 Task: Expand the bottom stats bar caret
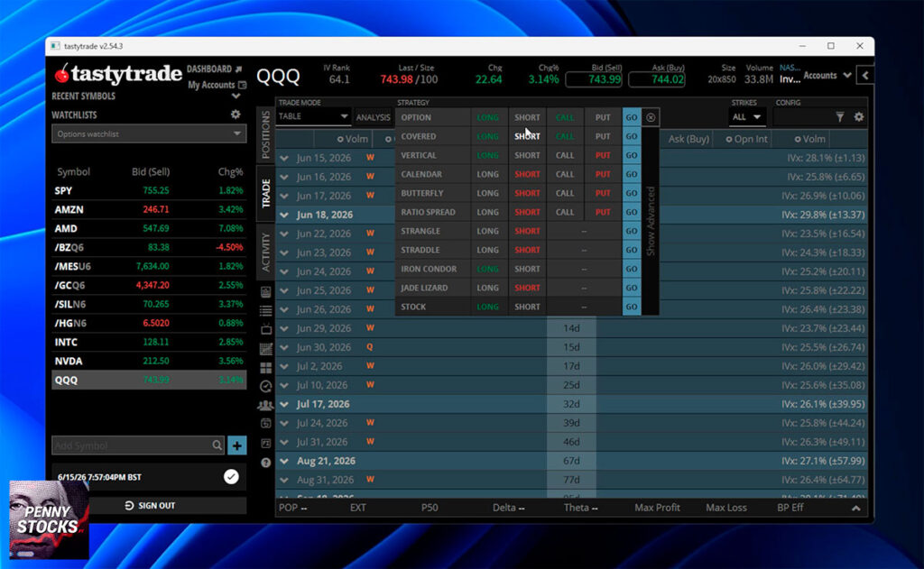click(855, 508)
